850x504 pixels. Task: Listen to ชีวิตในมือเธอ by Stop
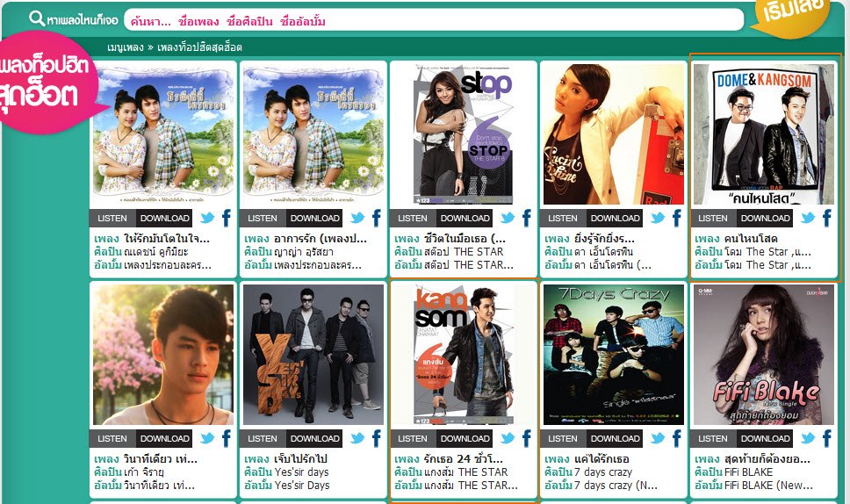tap(413, 219)
